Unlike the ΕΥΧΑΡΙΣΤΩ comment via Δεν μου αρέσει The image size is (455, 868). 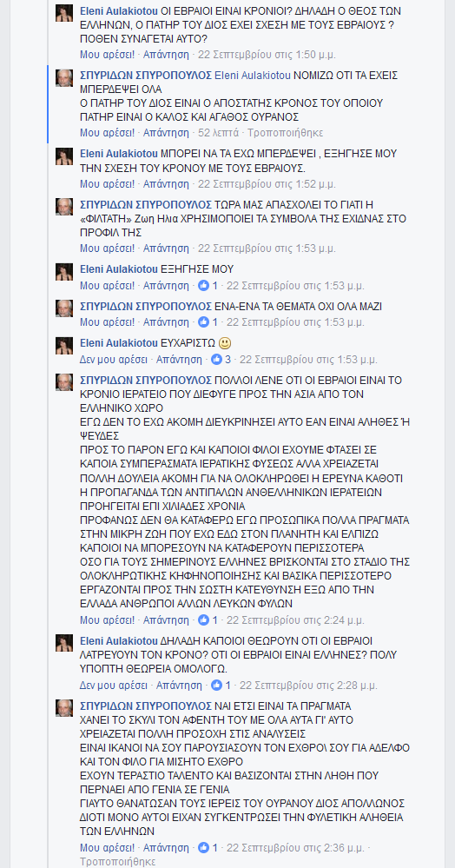pos(114,359)
